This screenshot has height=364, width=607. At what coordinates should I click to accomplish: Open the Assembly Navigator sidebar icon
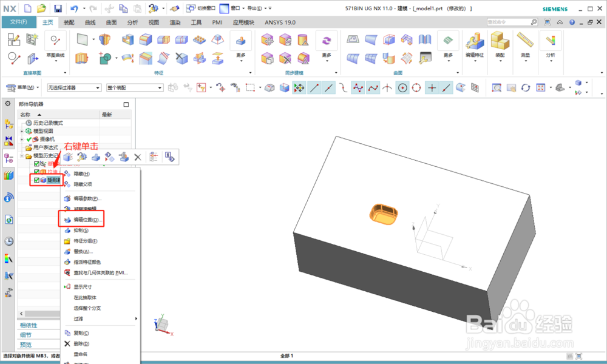click(8, 124)
